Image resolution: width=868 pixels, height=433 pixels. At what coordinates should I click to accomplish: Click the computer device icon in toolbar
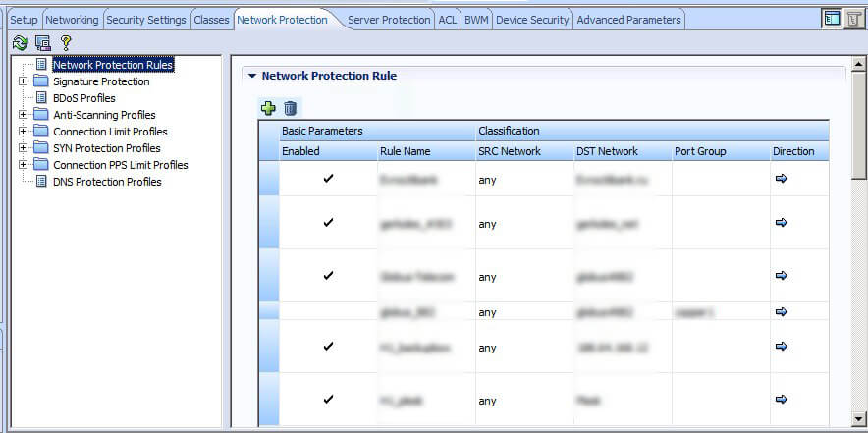click(42, 42)
